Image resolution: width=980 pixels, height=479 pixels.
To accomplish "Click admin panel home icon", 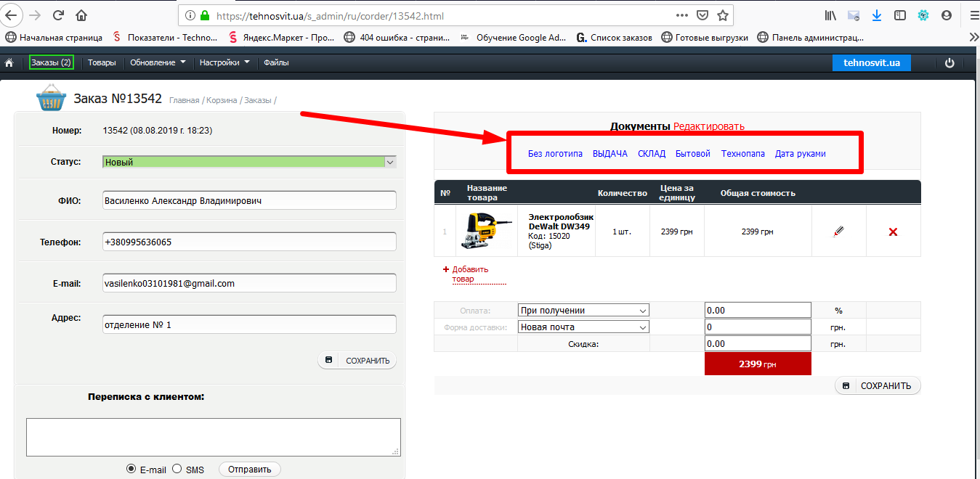I will click(x=9, y=63).
